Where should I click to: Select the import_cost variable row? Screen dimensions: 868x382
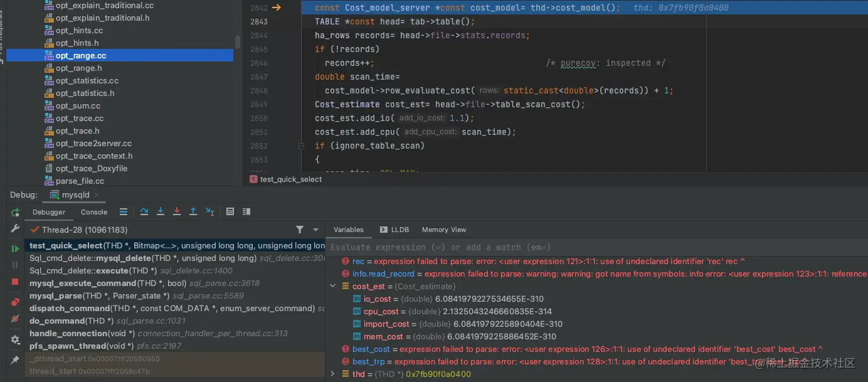tap(596, 324)
